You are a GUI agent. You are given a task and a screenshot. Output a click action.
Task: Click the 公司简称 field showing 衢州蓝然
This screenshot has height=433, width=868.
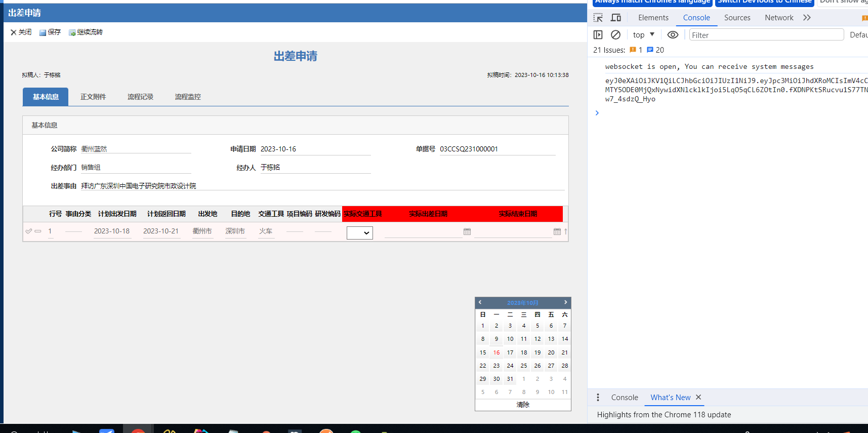[136, 149]
